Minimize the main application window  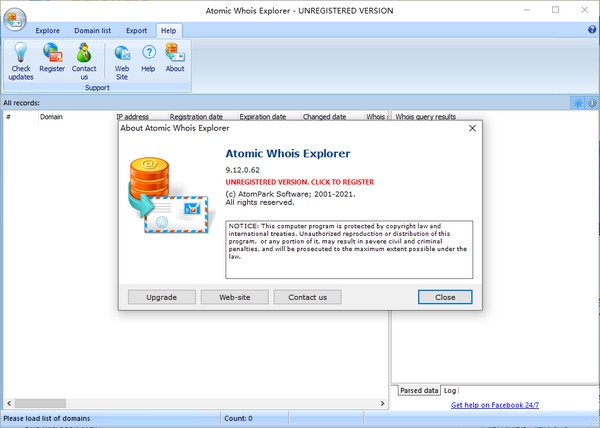(527, 10)
